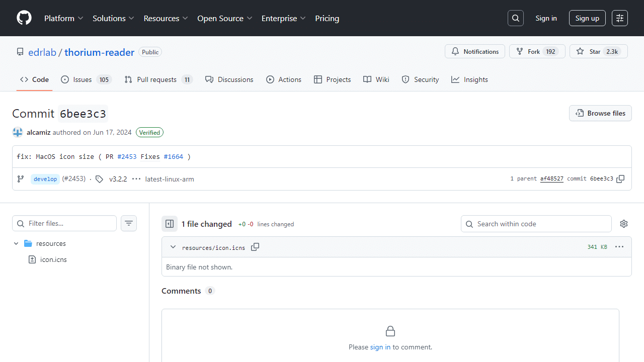Switch to the Code tab
This screenshot has height=362, width=644.
click(x=34, y=79)
